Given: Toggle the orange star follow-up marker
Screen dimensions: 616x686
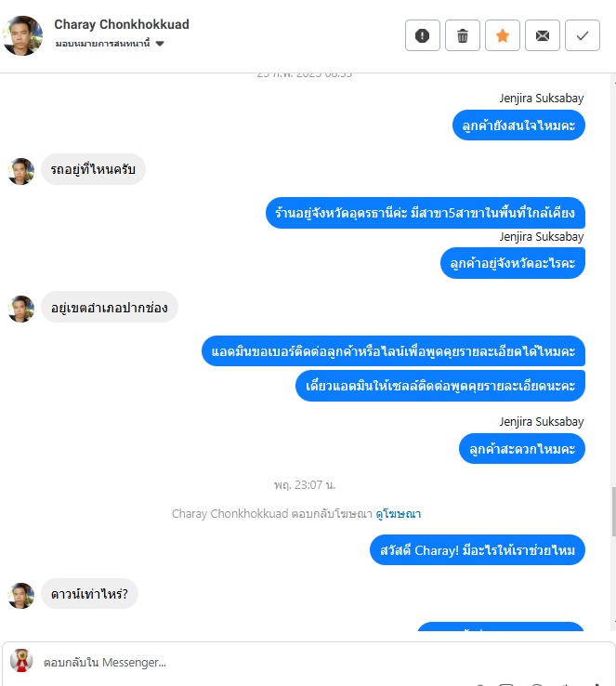Looking at the screenshot, I should [503, 35].
